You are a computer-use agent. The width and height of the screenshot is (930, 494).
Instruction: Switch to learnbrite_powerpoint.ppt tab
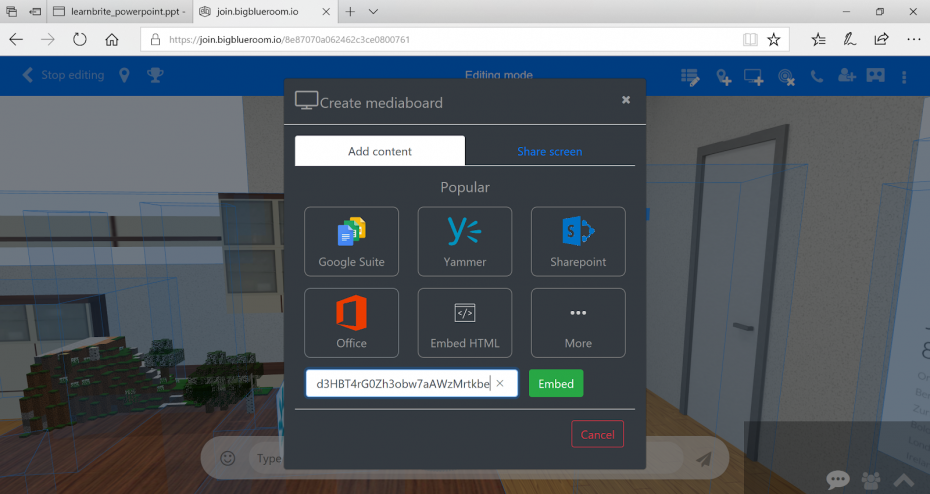(x=120, y=11)
